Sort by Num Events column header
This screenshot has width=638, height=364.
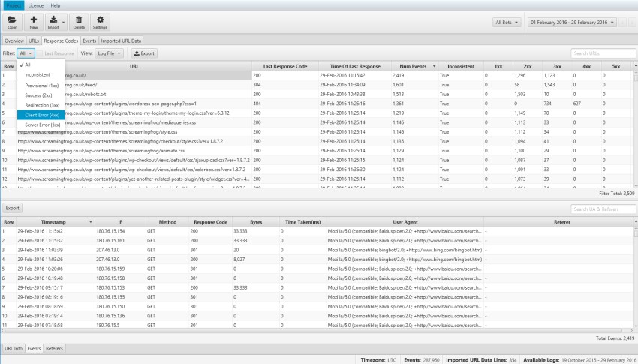click(x=414, y=66)
